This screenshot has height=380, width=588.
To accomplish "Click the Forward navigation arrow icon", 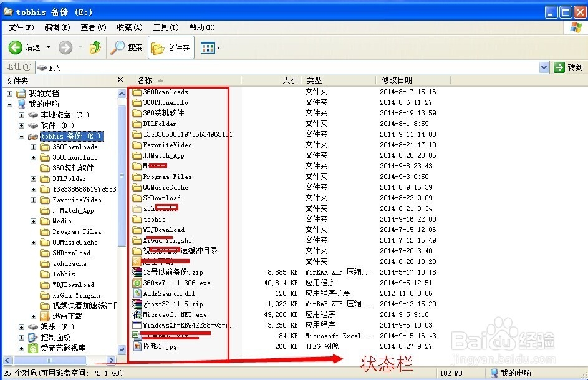I will pyautogui.click(x=66, y=47).
